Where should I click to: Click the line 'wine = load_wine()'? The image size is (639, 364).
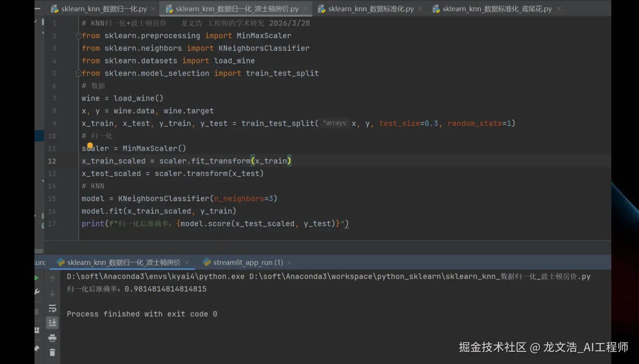[123, 98]
